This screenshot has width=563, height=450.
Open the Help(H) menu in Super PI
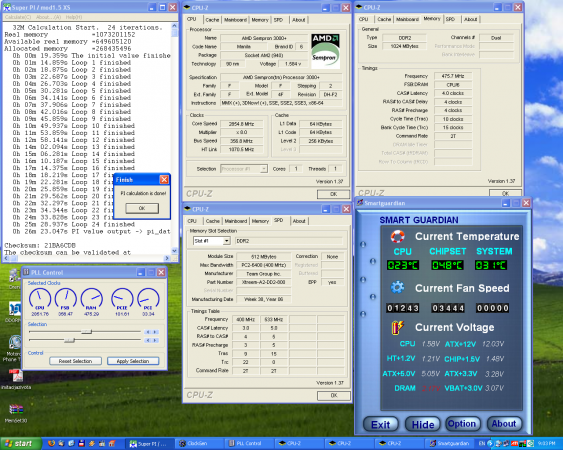pyautogui.click(x=74, y=17)
